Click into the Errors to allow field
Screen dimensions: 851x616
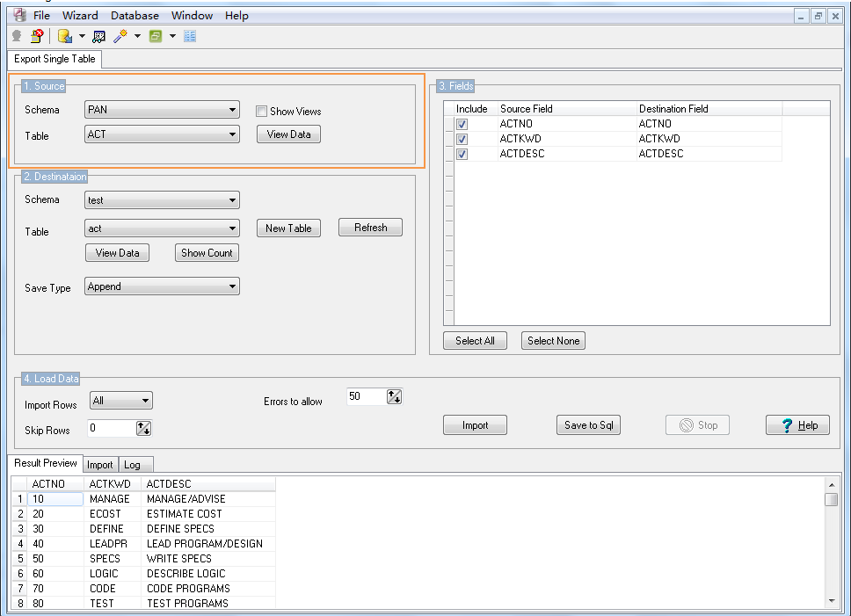(367, 396)
